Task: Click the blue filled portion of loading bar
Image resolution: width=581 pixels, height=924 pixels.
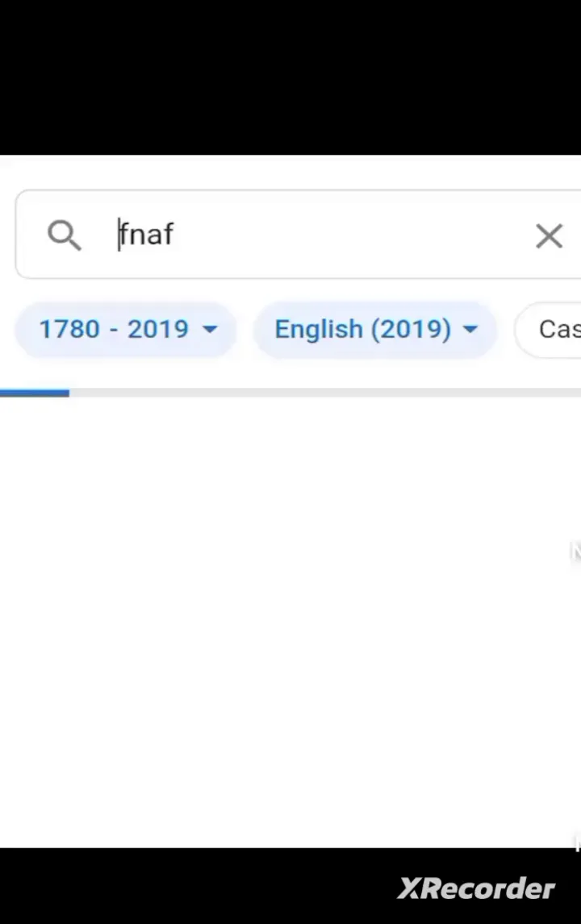Action: click(x=35, y=393)
